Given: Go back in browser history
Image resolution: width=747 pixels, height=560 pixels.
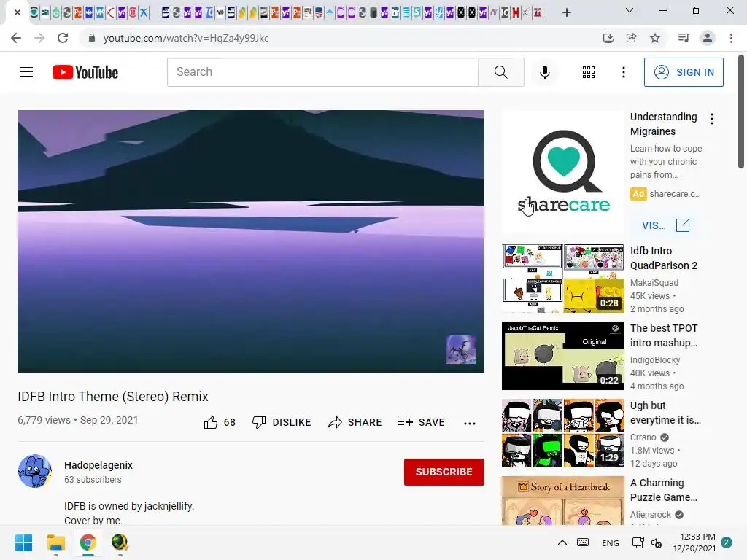Looking at the screenshot, I should click(16, 38).
